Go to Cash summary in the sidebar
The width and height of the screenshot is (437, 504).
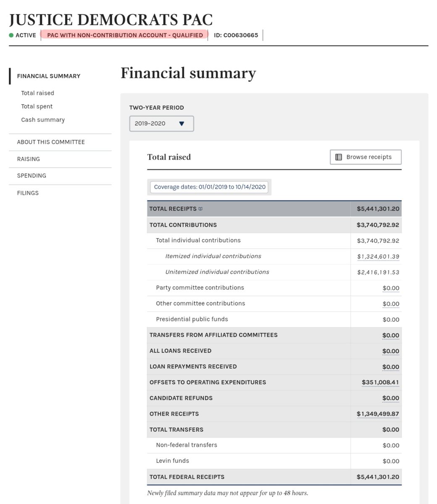(42, 120)
